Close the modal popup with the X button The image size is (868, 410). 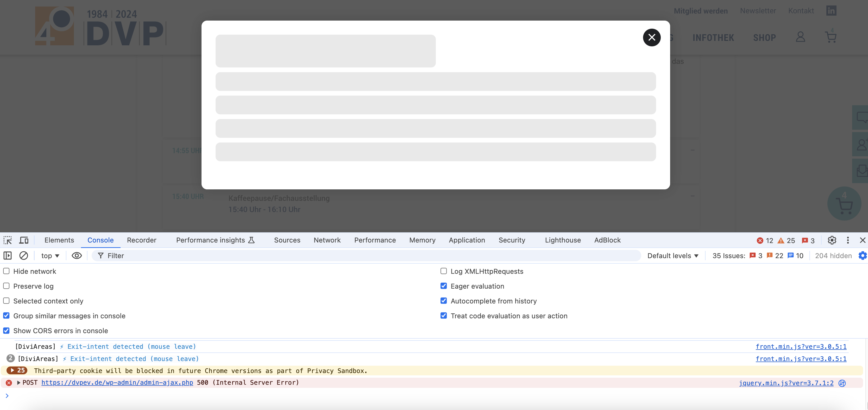[651, 38]
